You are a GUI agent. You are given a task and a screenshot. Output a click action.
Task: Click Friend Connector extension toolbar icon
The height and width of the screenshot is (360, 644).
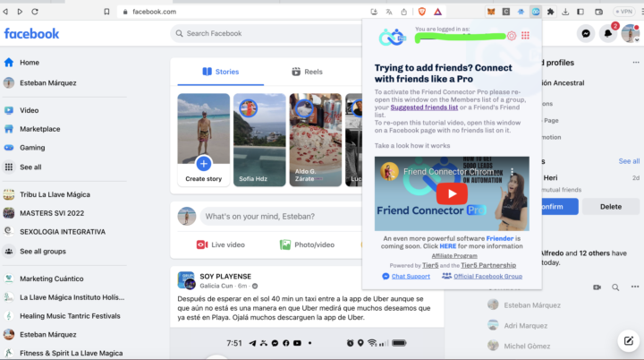(x=536, y=12)
